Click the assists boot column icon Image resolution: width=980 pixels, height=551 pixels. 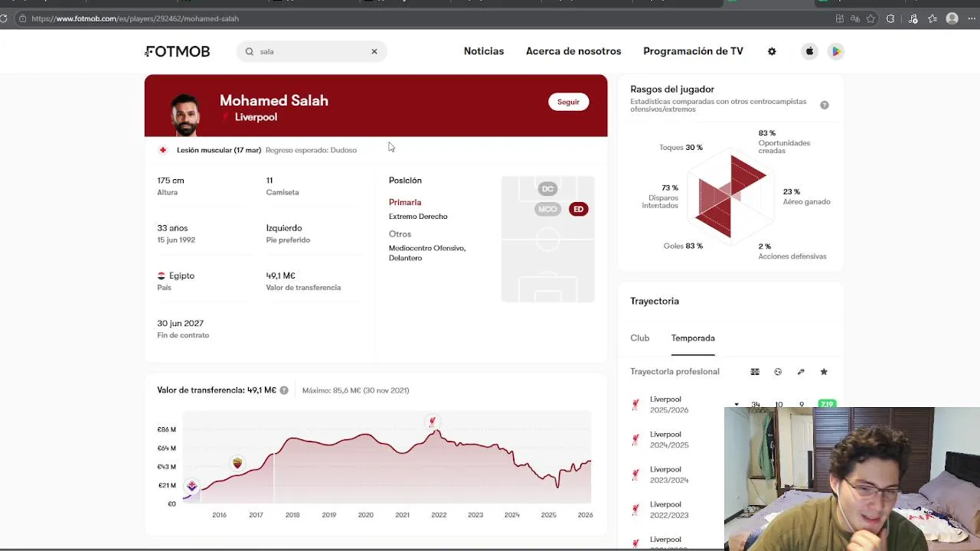801,372
